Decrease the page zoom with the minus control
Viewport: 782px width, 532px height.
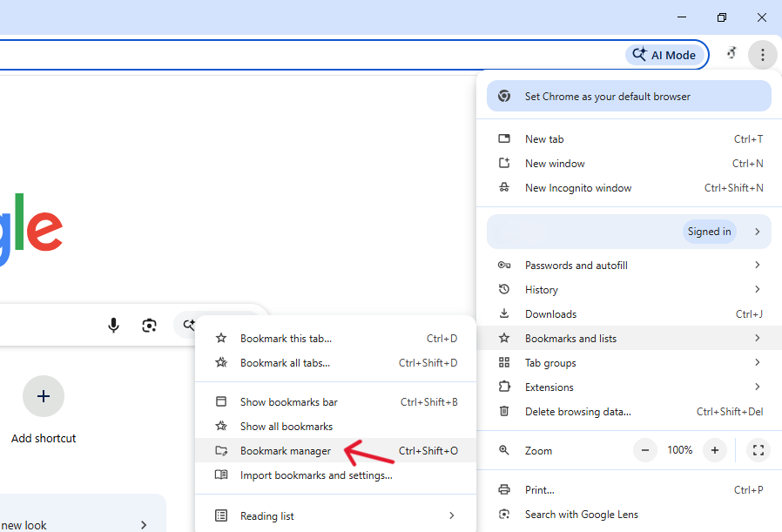click(x=645, y=450)
